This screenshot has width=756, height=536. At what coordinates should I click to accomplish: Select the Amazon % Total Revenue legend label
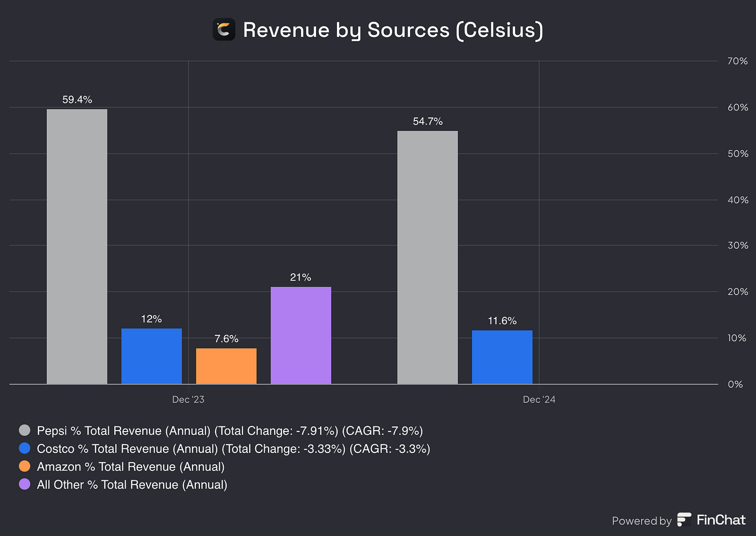point(131,467)
